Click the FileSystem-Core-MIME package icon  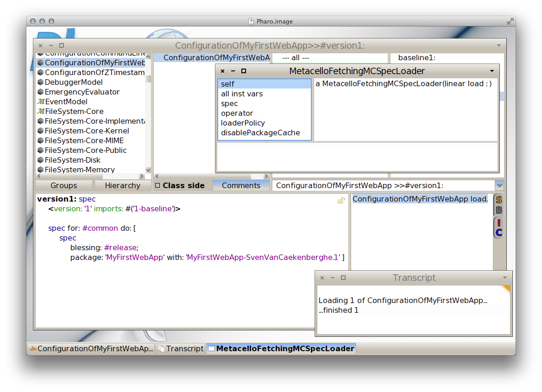coord(41,140)
